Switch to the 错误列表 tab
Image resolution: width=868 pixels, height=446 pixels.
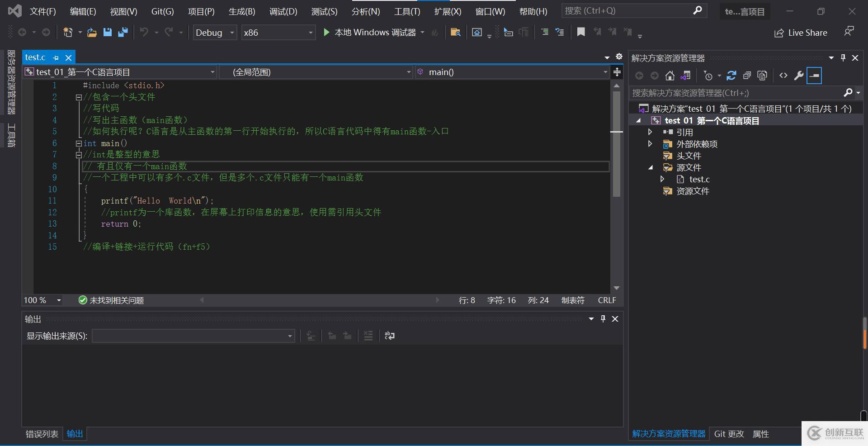click(x=42, y=434)
